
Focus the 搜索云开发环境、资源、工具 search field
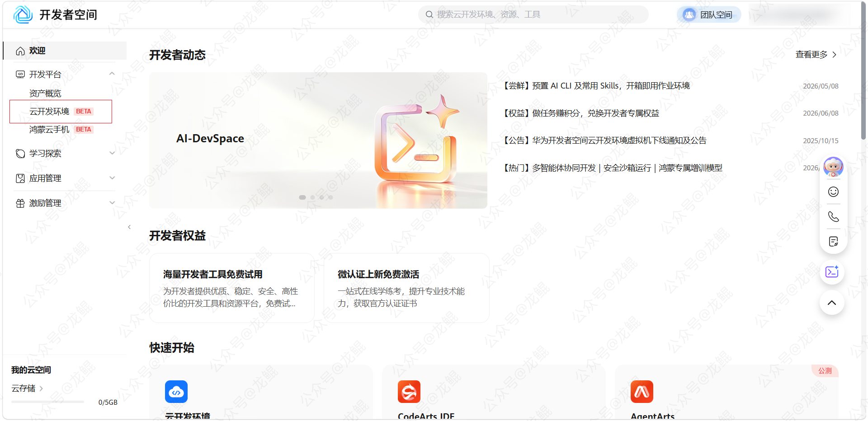tap(533, 14)
